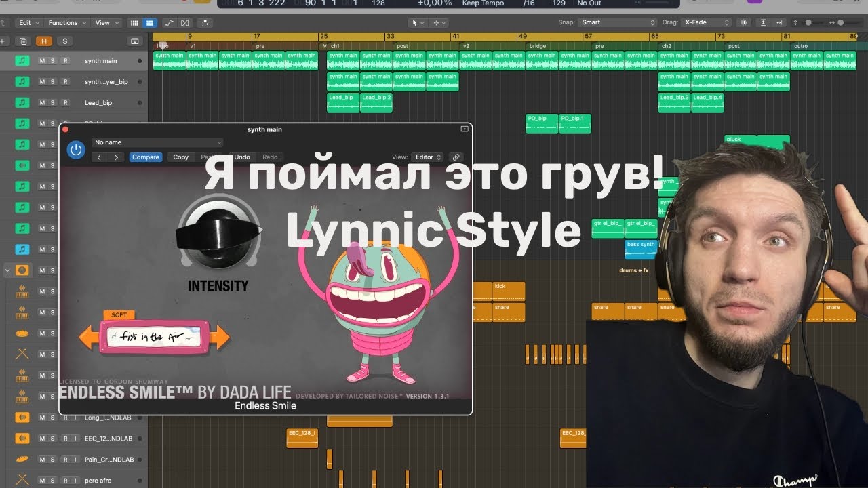The height and width of the screenshot is (488, 868).
Task: Open the Edit menu in the tracks area
Action: click(x=28, y=22)
